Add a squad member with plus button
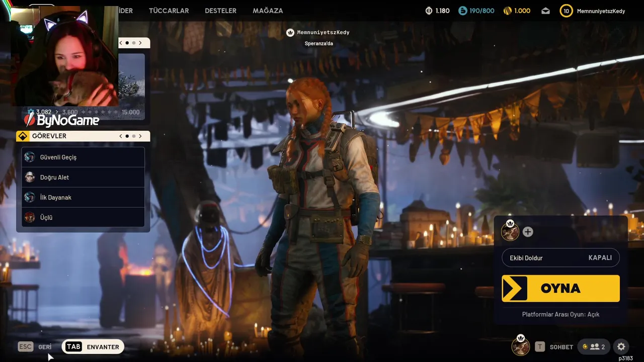This screenshot has height=362, width=644. click(x=528, y=232)
